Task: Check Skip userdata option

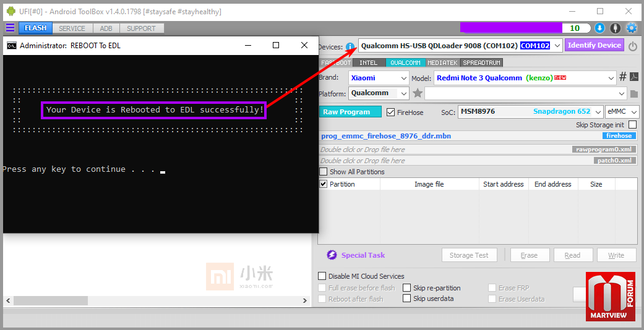Action: point(406,298)
